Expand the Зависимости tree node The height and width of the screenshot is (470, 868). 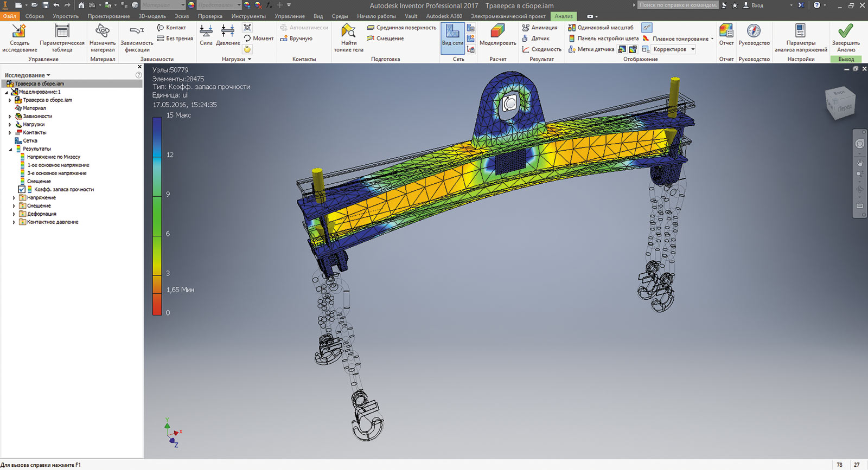(10, 117)
